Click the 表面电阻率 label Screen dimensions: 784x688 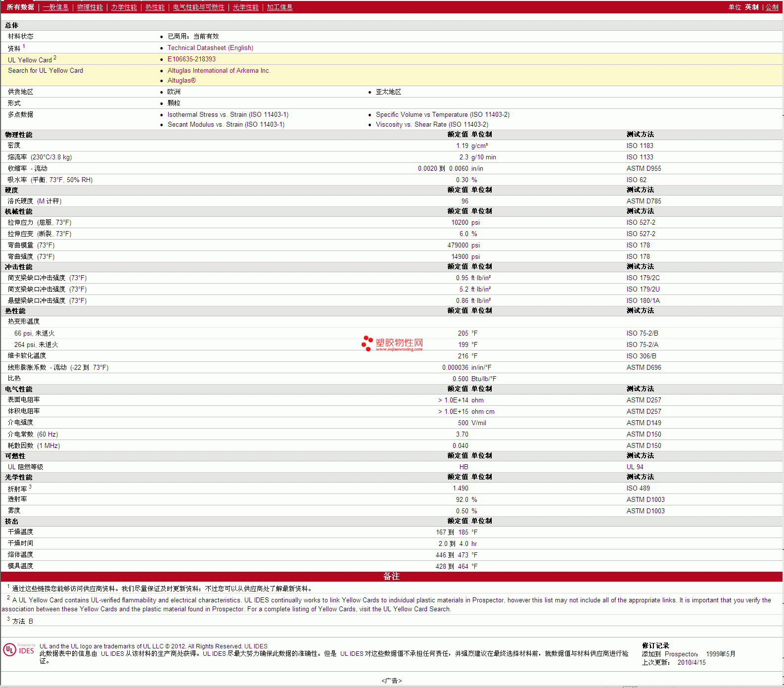coord(24,399)
